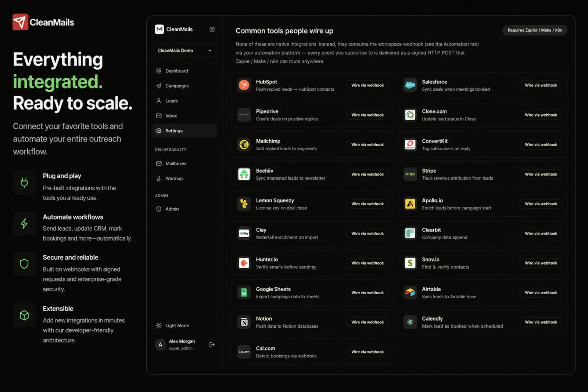588x392 pixels.
Task: Wire Notion via webhook
Action: pyautogui.click(x=367, y=322)
